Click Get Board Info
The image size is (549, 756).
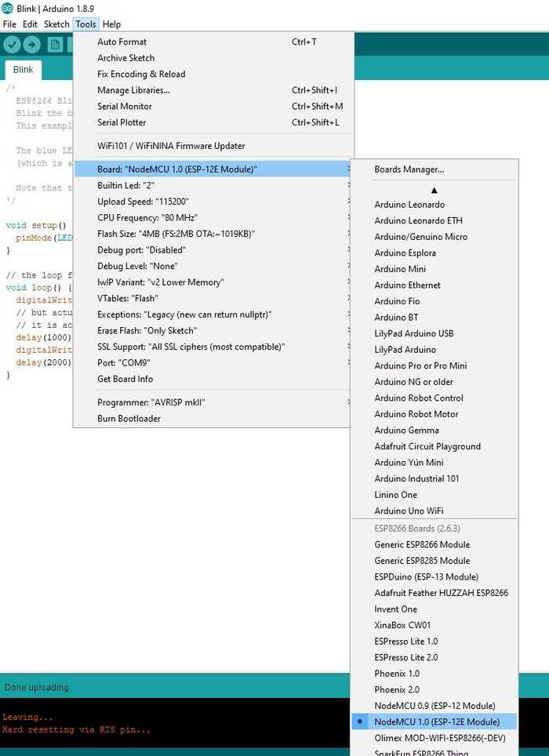213,379
